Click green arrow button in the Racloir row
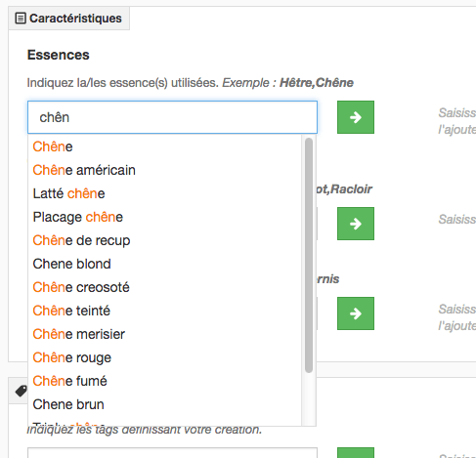The image size is (476, 458). click(x=356, y=224)
